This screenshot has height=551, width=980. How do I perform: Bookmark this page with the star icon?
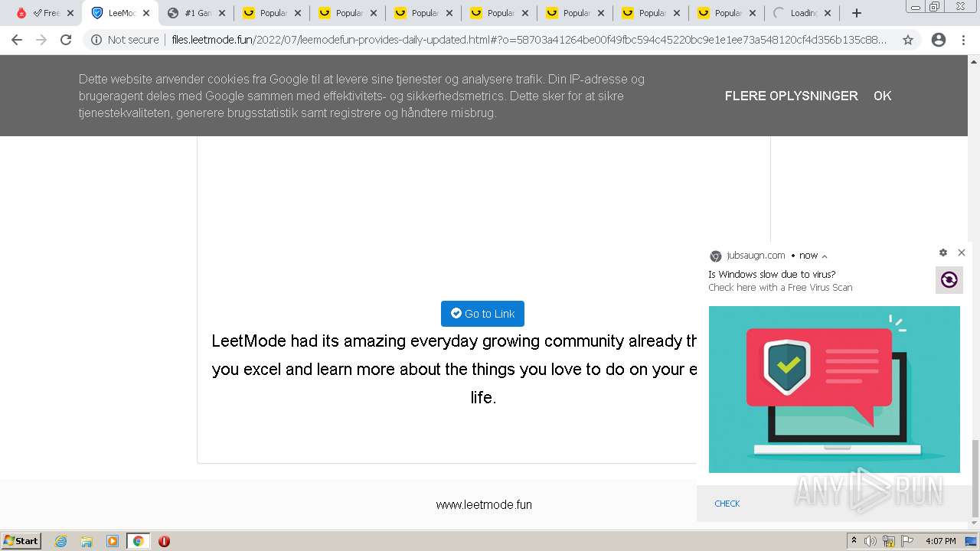click(908, 40)
